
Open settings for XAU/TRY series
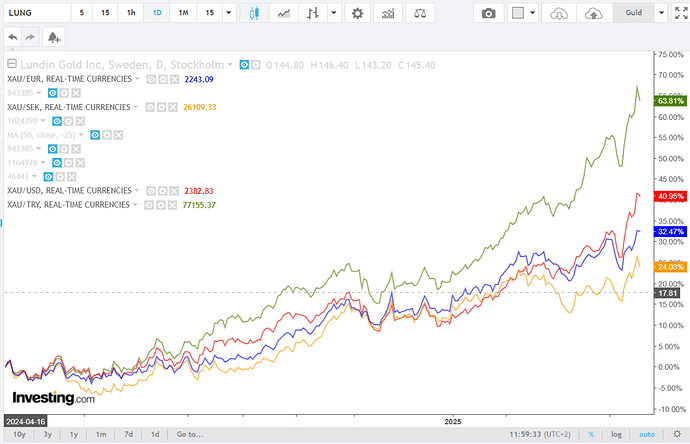point(161,205)
